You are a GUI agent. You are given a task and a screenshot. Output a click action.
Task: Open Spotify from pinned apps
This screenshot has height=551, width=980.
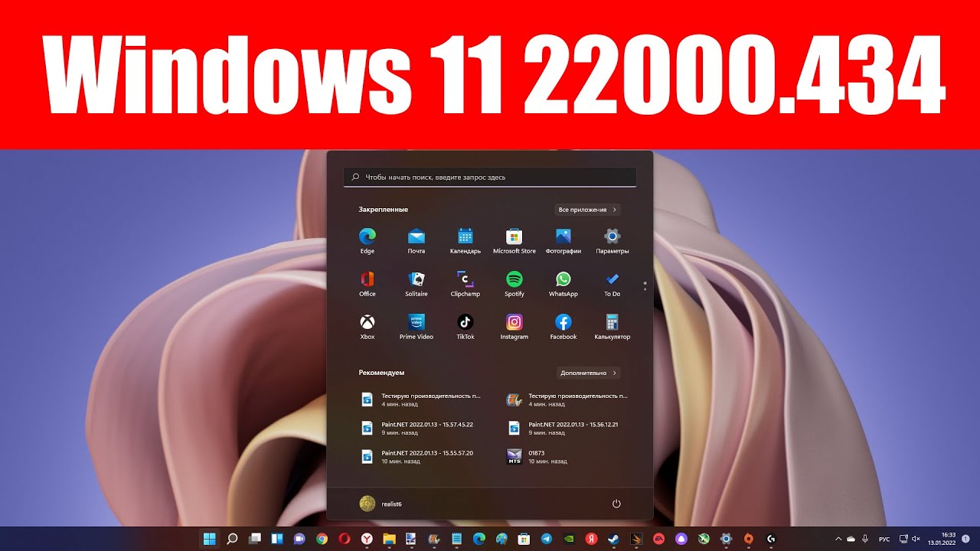click(x=514, y=283)
